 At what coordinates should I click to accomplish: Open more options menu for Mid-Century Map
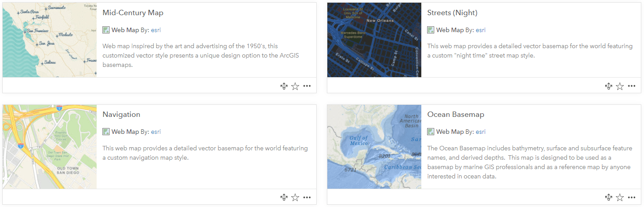[x=307, y=86]
